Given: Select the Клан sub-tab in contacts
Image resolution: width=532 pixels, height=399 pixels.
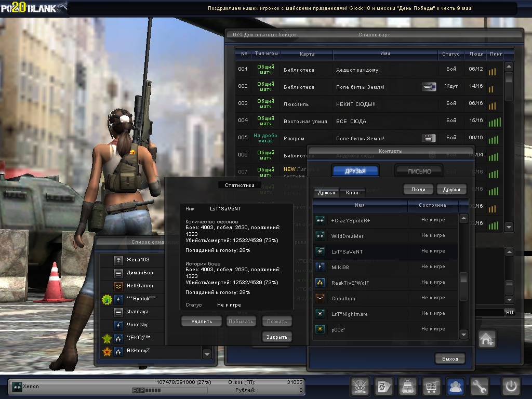Looking at the screenshot, I should point(352,193).
